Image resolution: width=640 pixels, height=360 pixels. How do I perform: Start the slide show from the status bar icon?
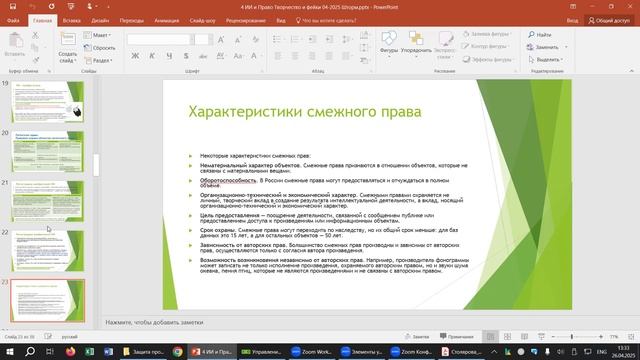tap(541, 337)
